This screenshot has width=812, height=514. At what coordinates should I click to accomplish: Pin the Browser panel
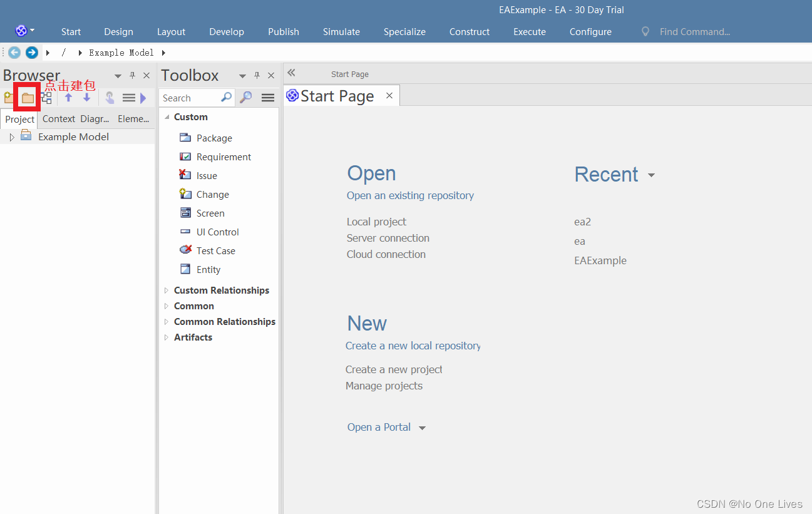coord(132,75)
